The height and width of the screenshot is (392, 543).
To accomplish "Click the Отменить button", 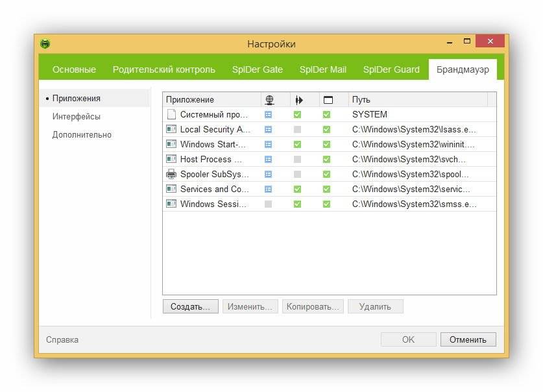I will coord(468,339).
